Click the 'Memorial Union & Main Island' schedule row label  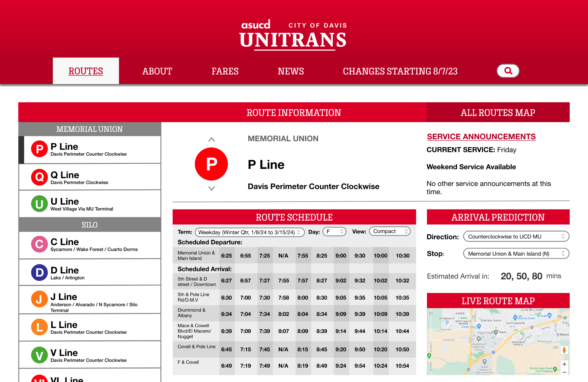[x=196, y=255]
